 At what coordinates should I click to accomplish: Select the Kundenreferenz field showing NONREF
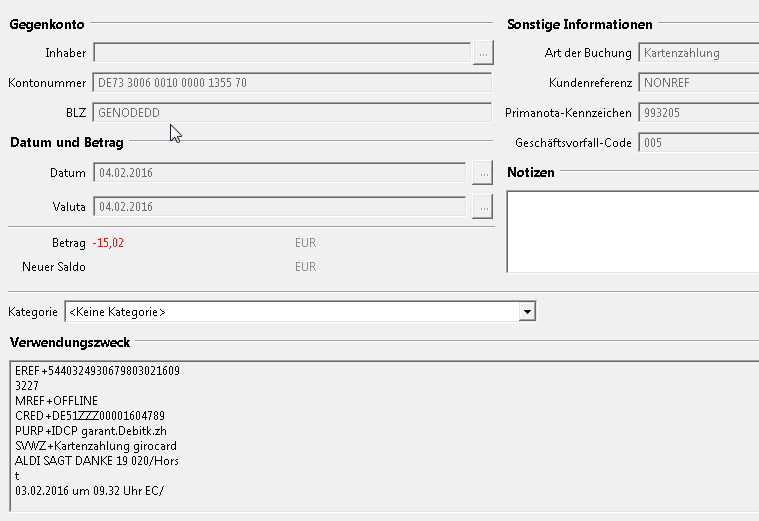[698, 83]
